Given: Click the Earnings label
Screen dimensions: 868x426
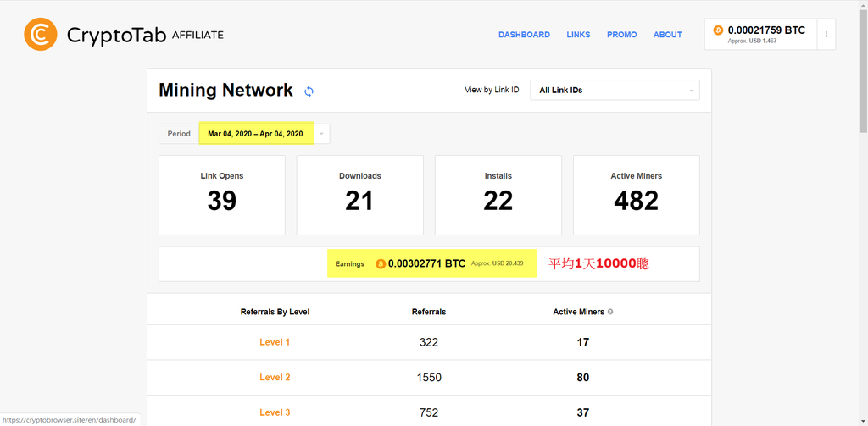Looking at the screenshot, I should [350, 264].
